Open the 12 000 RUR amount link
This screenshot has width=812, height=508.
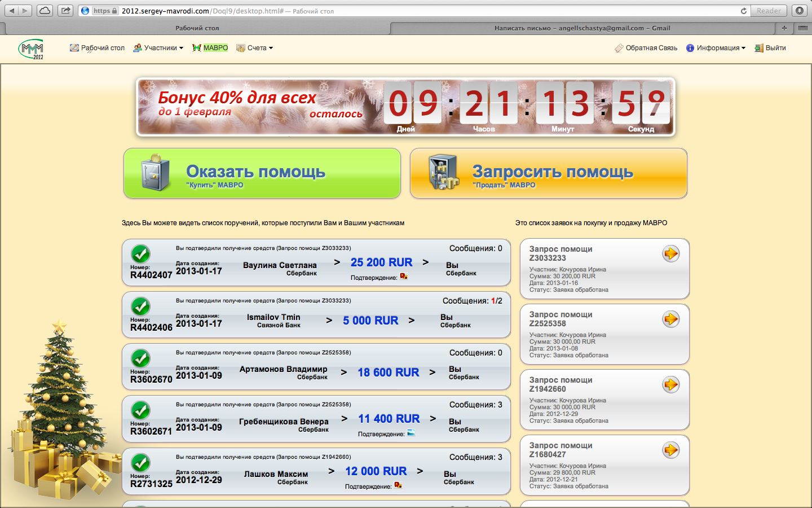(376, 471)
